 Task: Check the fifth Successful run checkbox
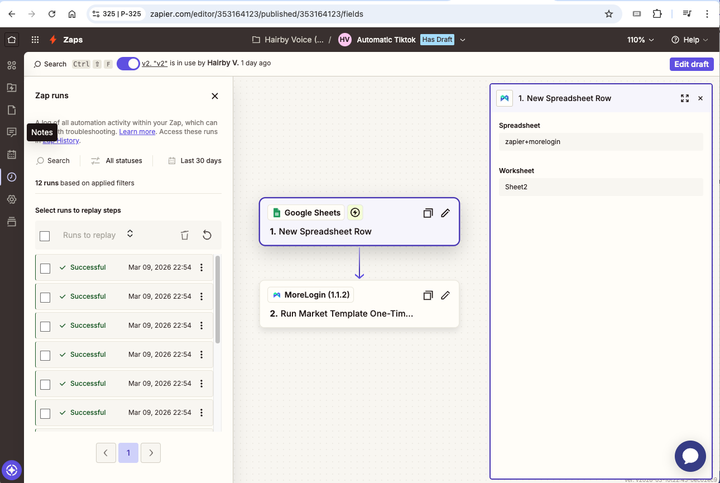tap(45, 384)
